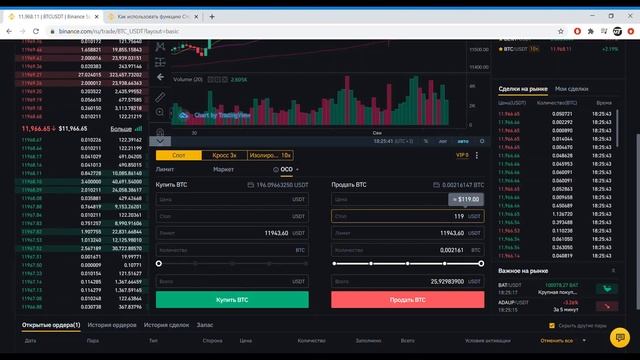
Task: Open the chat support bubble icon
Action: 620,338
